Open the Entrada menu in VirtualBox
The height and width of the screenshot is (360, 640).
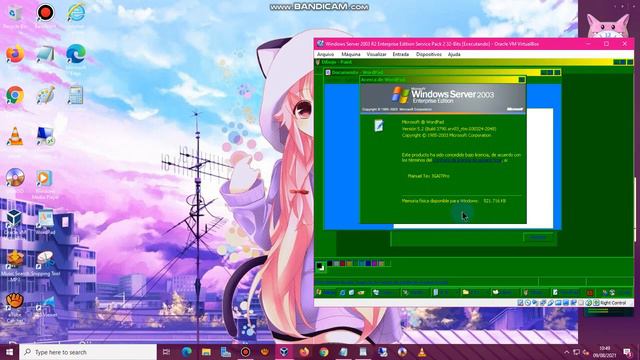point(400,54)
